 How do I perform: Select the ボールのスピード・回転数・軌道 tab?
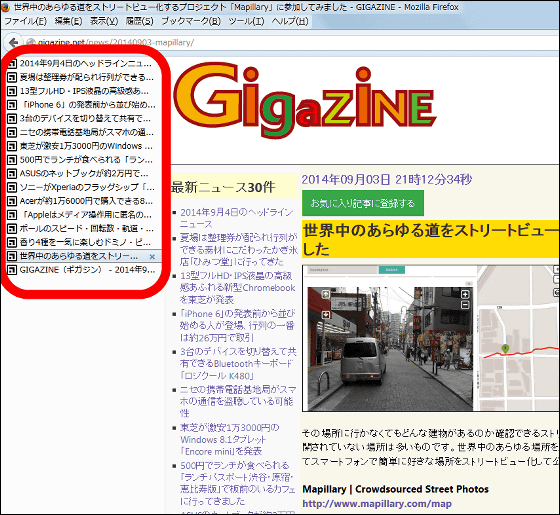click(84, 228)
